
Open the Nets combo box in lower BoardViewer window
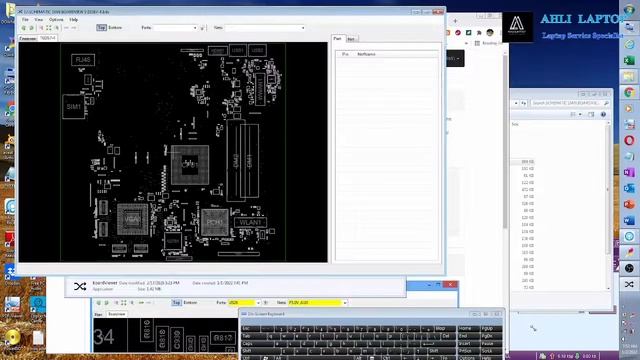[x=317, y=302]
